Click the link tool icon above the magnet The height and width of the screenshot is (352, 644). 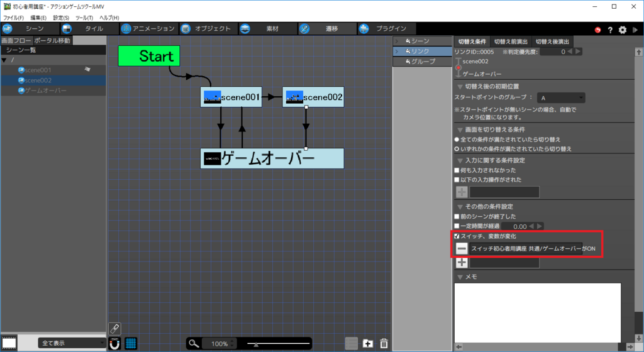coord(114,328)
